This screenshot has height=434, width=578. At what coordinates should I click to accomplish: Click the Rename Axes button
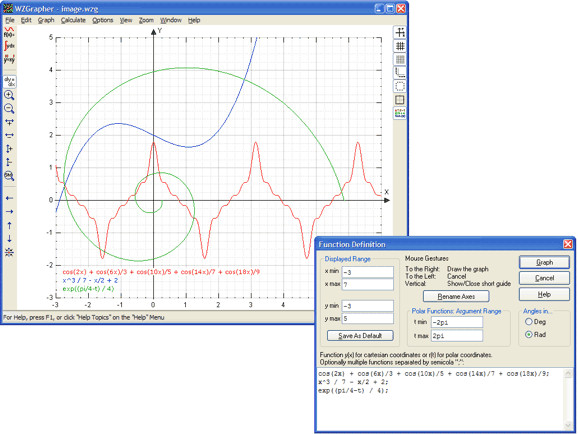click(x=456, y=296)
